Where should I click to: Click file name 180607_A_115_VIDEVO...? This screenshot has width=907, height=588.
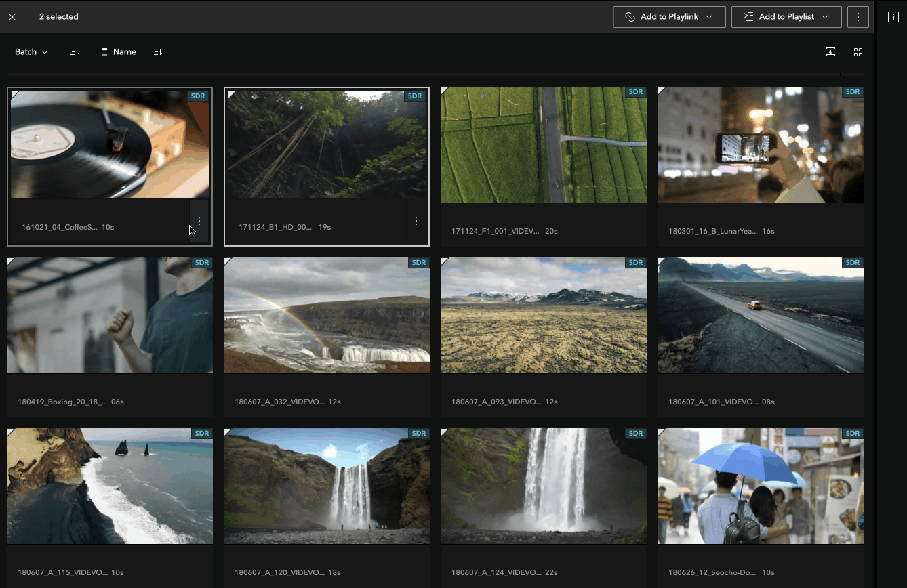[x=62, y=572]
